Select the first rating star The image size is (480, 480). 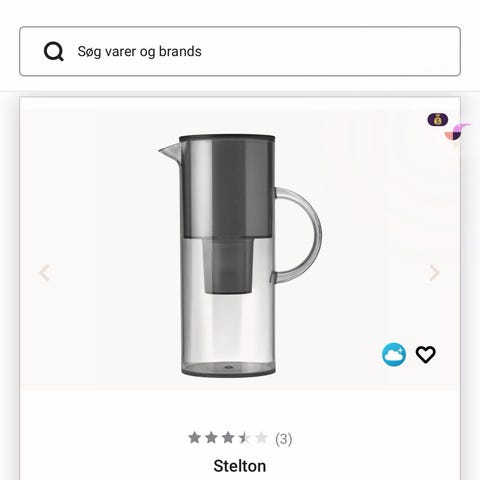tap(195, 438)
